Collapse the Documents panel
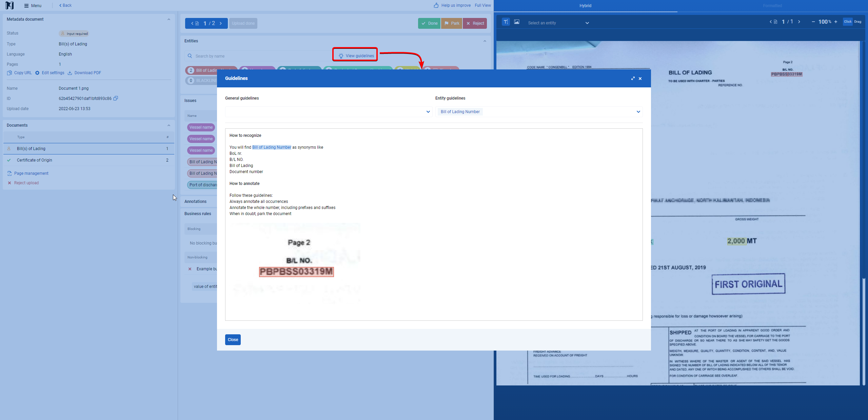 tap(169, 125)
